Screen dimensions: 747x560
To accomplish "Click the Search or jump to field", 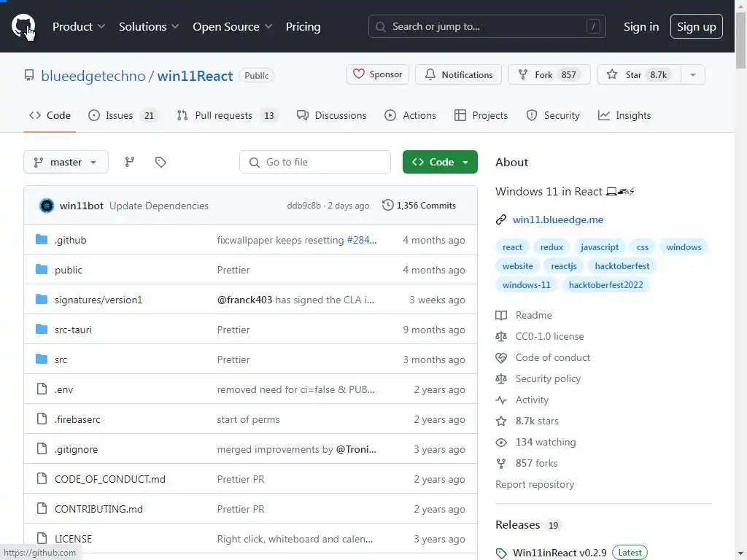I will (487, 27).
